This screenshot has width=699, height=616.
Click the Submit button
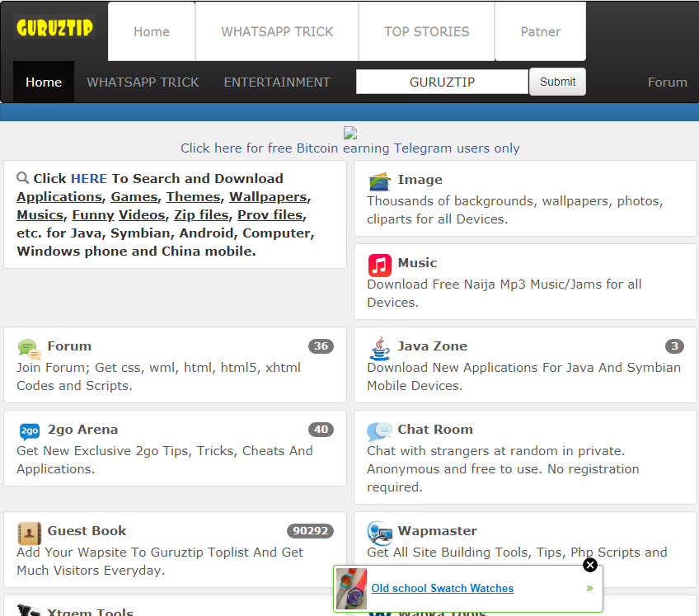pyautogui.click(x=557, y=82)
